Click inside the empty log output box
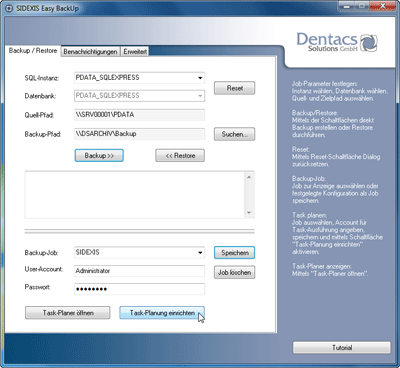 [x=135, y=195]
